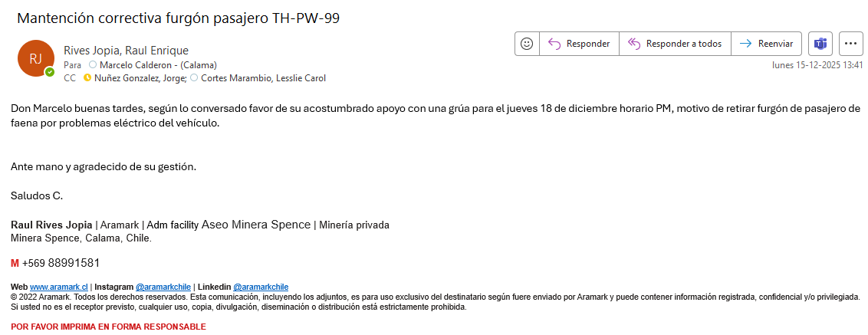The image size is (868, 335).
Task: Click the away status icon beside Nuñez Gonzalez
Action: pyautogui.click(x=87, y=78)
